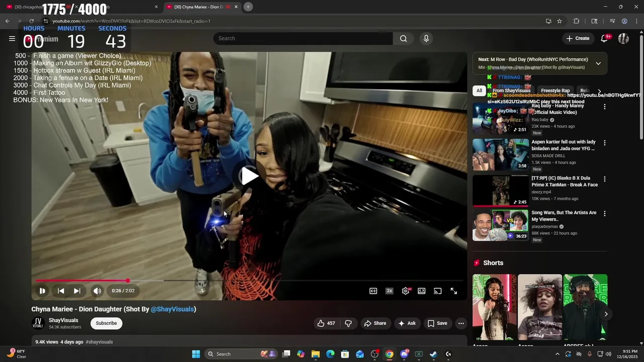This screenshot has width=644, height=362.
Task: Open options menu for Song Wars video
Action: 605,214
